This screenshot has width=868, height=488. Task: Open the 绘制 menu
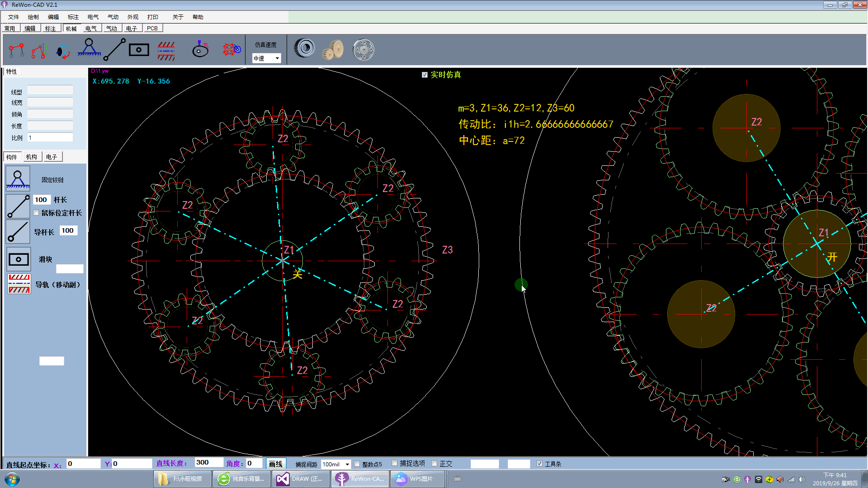coord(33,17)
